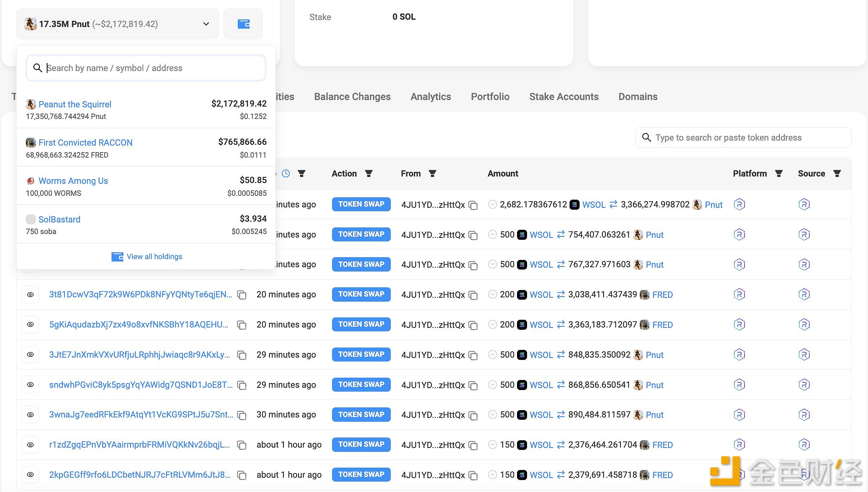This screenshot has width=868, height=492.
Task: Open Source column filter
Action: tap(837, 173)
